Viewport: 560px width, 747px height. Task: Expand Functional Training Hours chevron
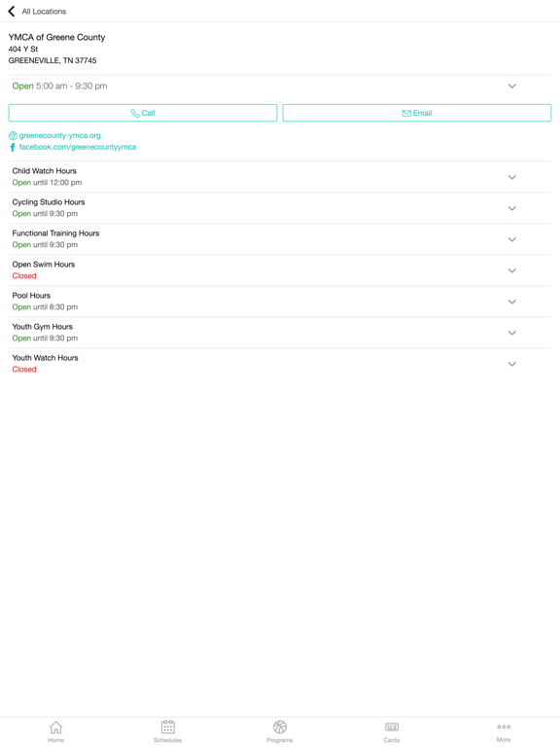(512, 239)
